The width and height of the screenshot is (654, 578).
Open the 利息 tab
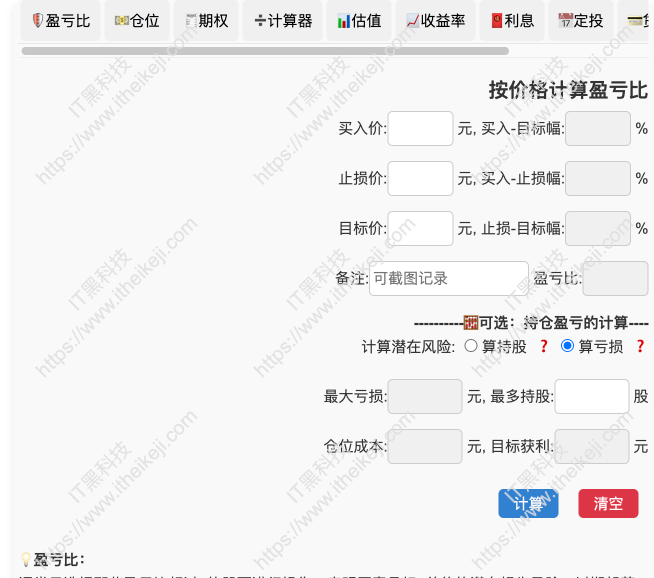[x=512, y=21]
